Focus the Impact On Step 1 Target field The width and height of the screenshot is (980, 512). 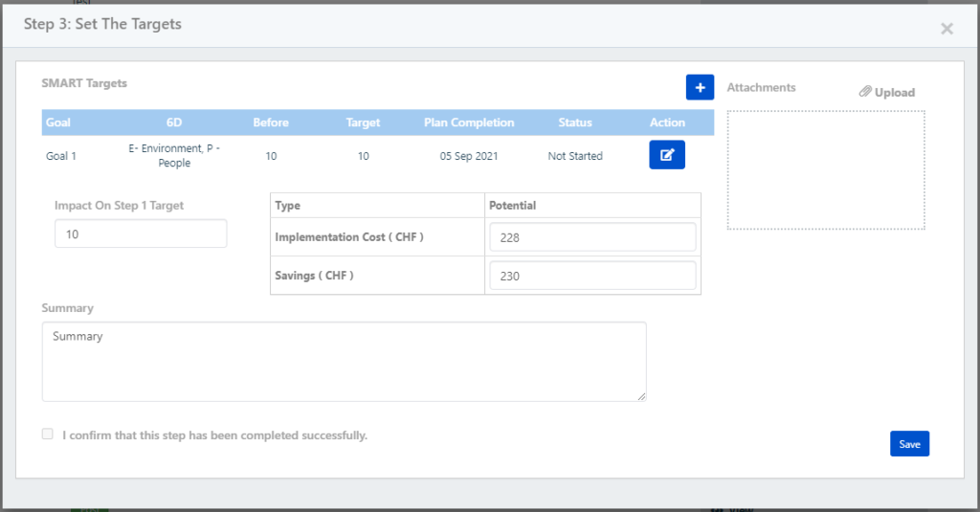(141, 234)
